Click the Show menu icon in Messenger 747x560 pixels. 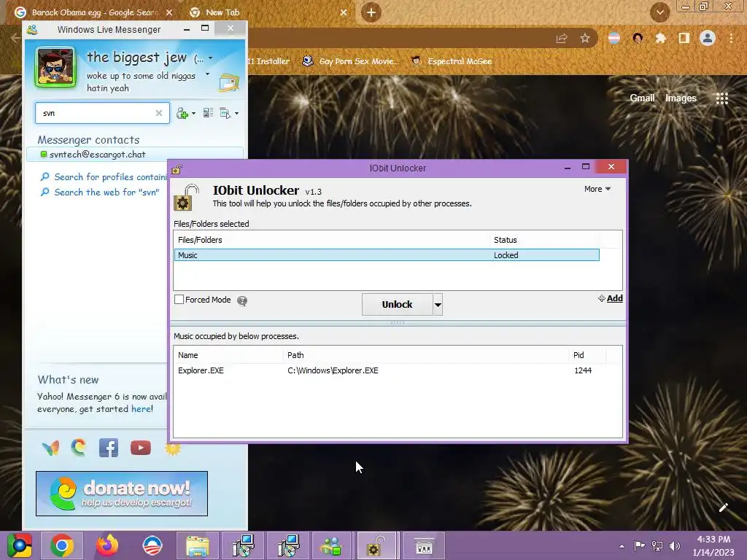(225, 113)
